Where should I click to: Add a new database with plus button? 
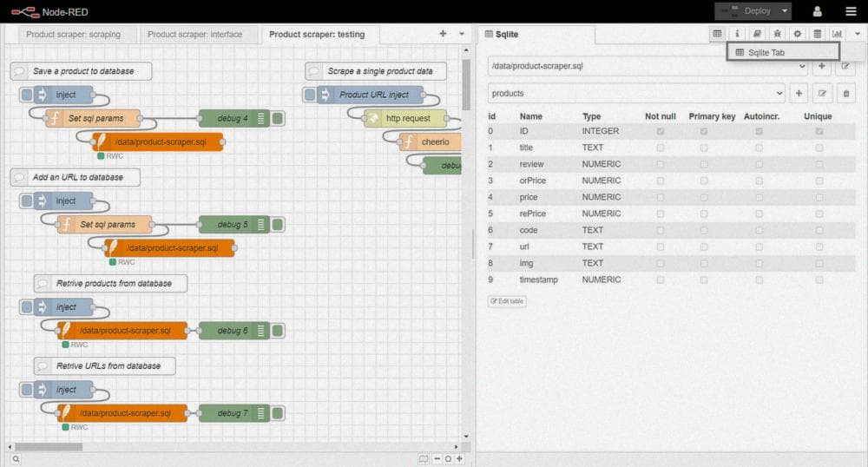tap(821, 66)
